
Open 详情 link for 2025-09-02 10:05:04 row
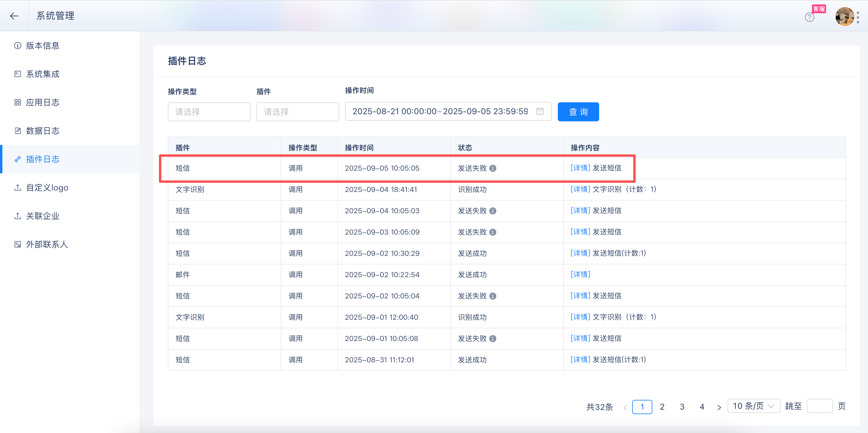580,295
